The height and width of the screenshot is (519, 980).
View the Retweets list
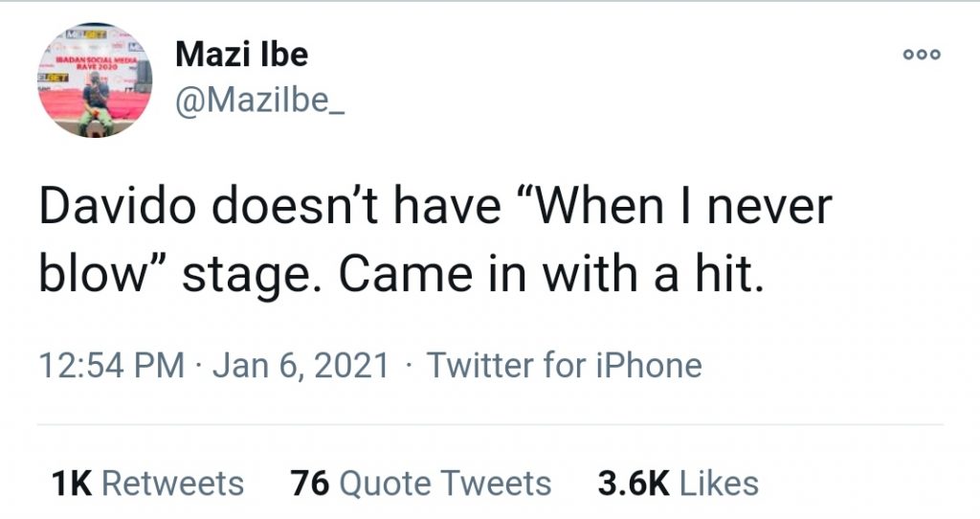coord(172,484)
